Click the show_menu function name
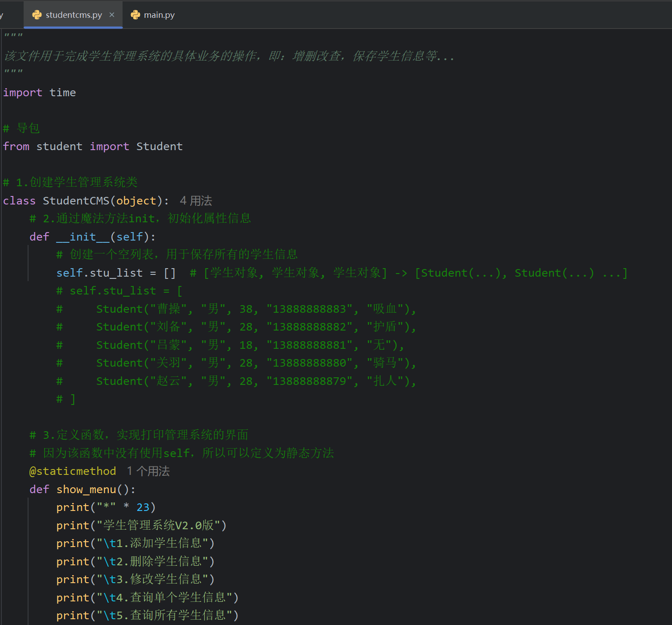672x625 pixels. click(x=86, y=490)
